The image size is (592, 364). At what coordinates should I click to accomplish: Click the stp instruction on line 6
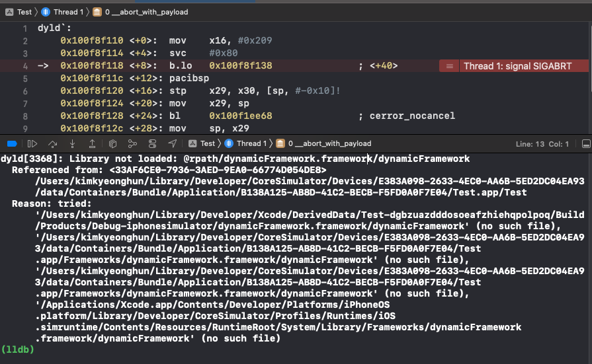(177, 91)
